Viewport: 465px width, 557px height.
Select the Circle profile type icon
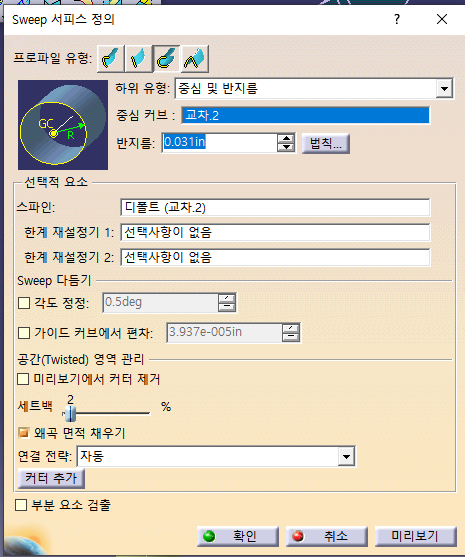click(166, 59)
